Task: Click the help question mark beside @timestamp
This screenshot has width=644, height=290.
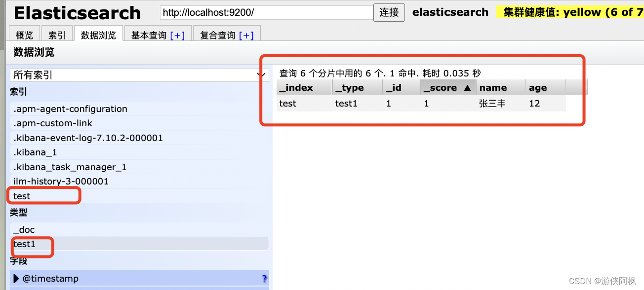Action: (x=265, y=279)
